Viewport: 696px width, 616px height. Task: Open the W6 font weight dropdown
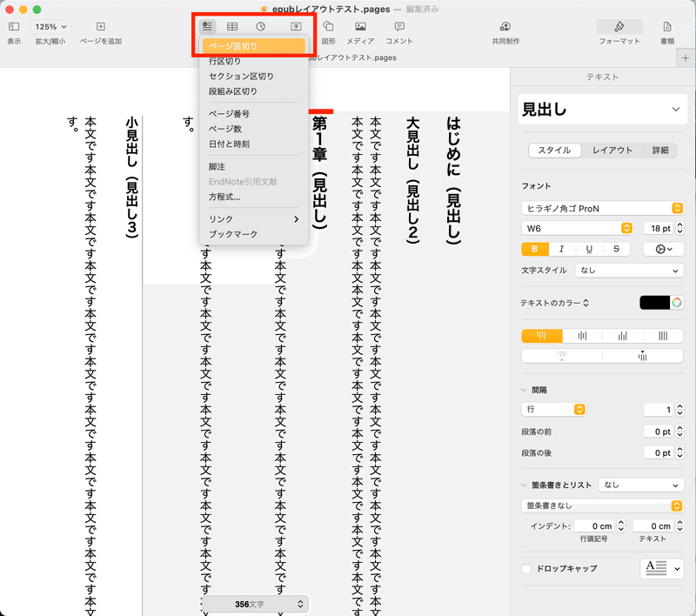tap(577, 228)
